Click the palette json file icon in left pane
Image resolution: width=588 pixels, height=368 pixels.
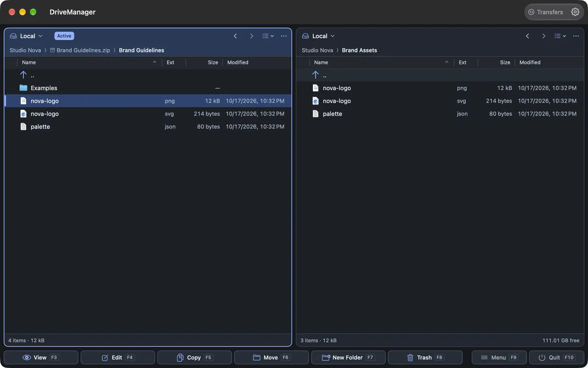(23, 126)
